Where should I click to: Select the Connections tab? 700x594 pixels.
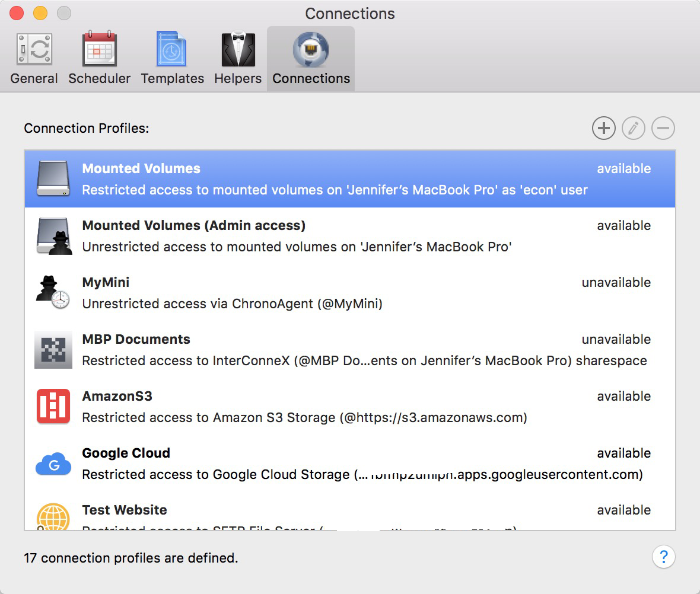(x=311, y=59)
